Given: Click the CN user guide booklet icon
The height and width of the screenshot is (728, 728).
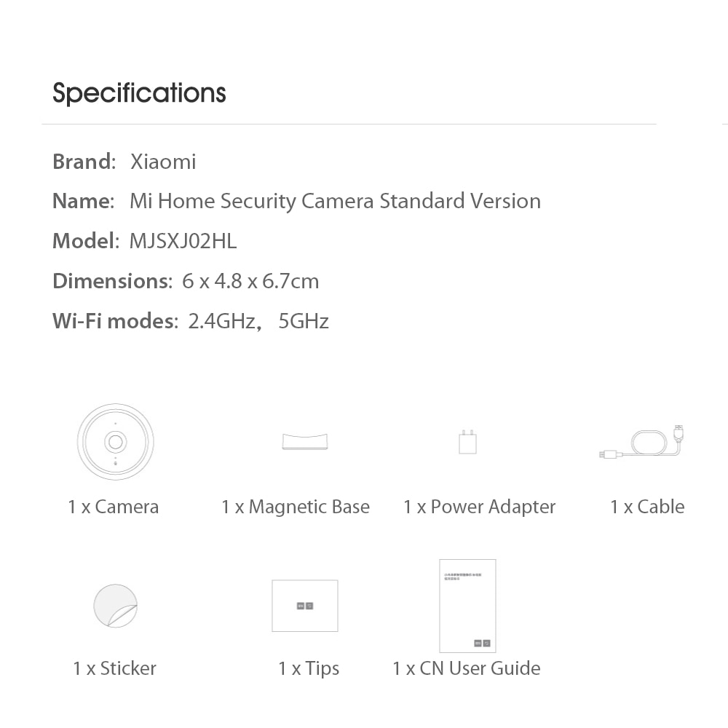Looking at the screenshot, I should tap(467, 606).
